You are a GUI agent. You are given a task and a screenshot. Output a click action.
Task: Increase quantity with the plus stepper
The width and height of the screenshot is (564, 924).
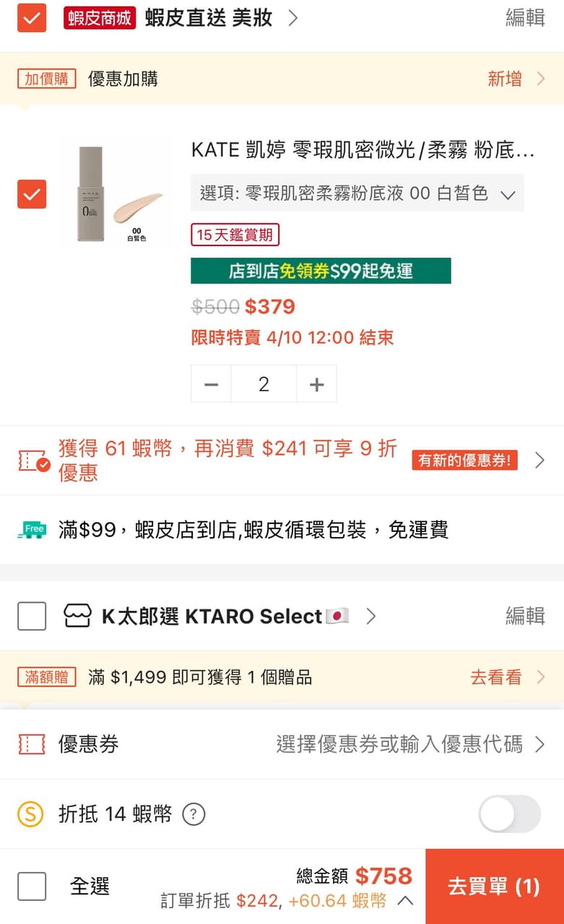pyautogui.click(x=316, y=383)
